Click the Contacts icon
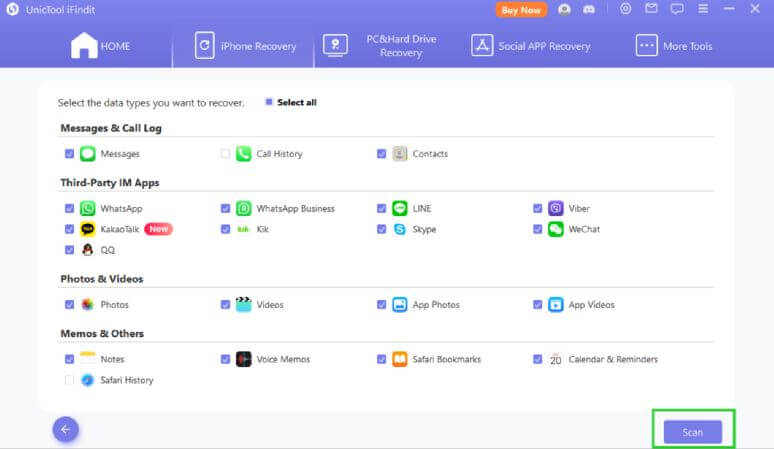The width and height of the screenshot is (774, 449). coord(399,154)
